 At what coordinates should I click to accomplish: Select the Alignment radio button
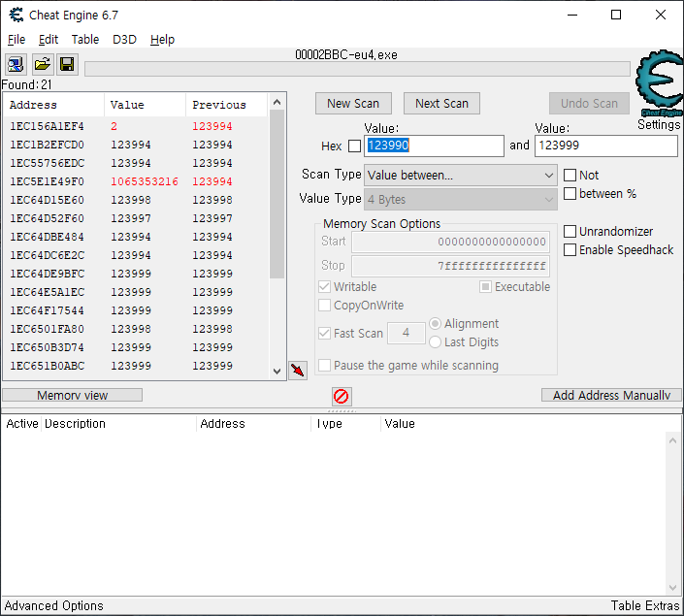(x=435, y=324)
